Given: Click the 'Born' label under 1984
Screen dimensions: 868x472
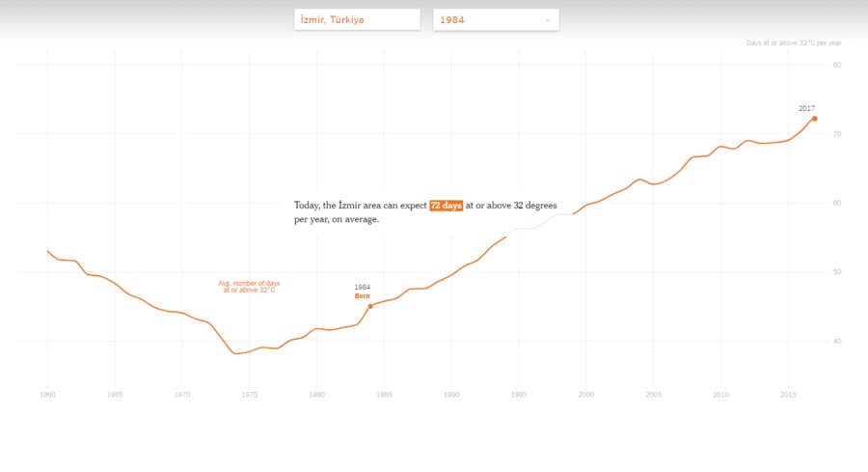Looking at the screenshot, I should tap(362, 295).
